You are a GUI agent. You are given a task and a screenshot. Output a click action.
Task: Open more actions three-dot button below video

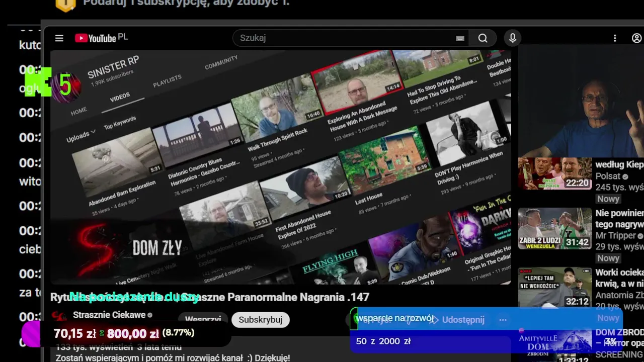503,320
